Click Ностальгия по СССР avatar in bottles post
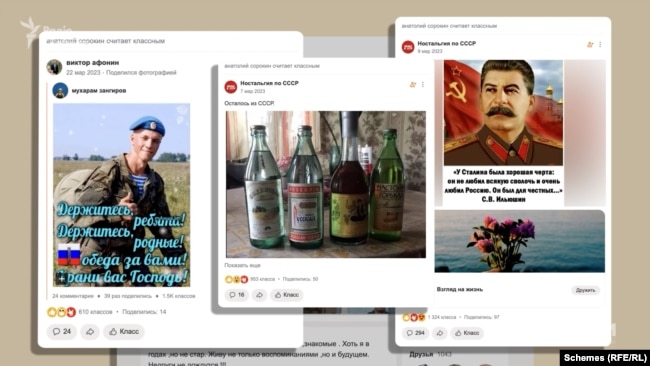The width and height of the screenshot is (650, 366). pos(230,87)
